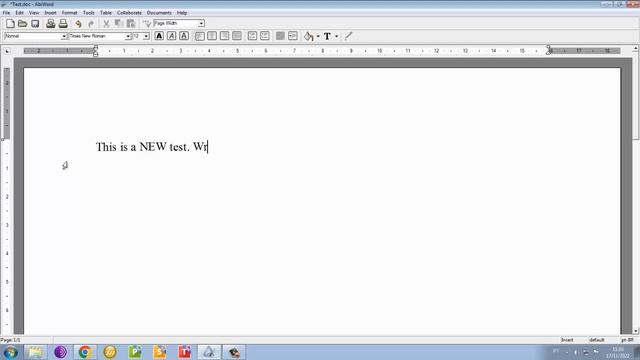Viewport: 640px width, 360px height.
Task: Toggle Insert mode in the status bar
Action: pos(567,340)
